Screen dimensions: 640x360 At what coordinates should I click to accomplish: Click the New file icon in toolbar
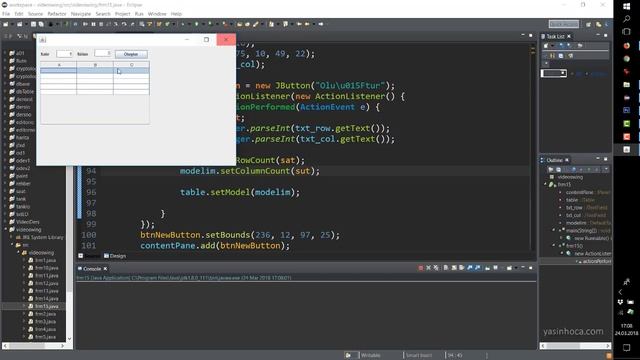click(6, 24)
